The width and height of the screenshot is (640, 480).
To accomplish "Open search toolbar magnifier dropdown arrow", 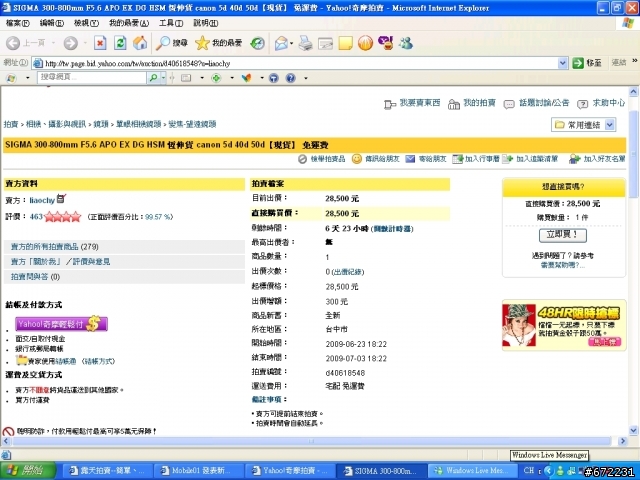I will pos(163,78).
